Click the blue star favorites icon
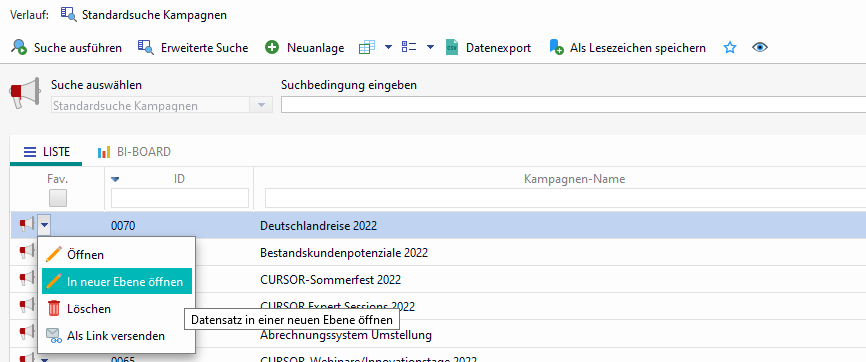Viewport: 866px width, 362px height. coord(730,48)
